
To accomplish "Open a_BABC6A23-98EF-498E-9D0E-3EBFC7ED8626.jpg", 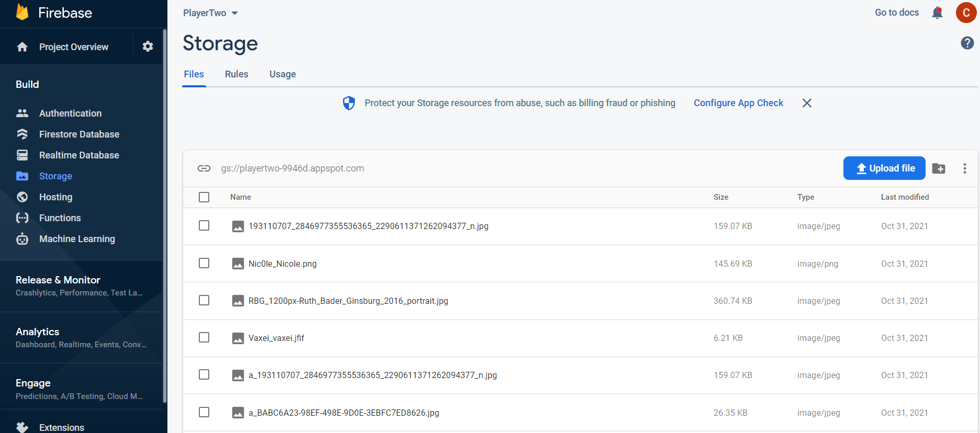I will [x=344, y=413].
